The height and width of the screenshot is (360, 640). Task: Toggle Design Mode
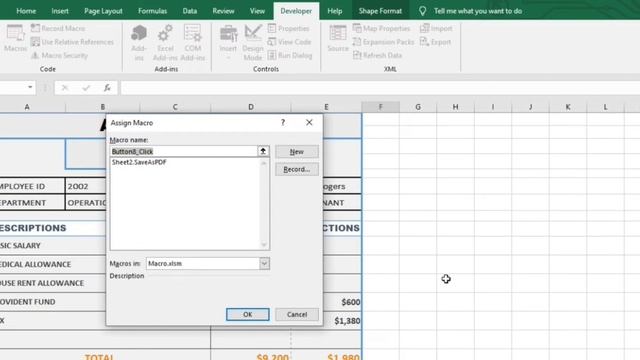point(253,42)
